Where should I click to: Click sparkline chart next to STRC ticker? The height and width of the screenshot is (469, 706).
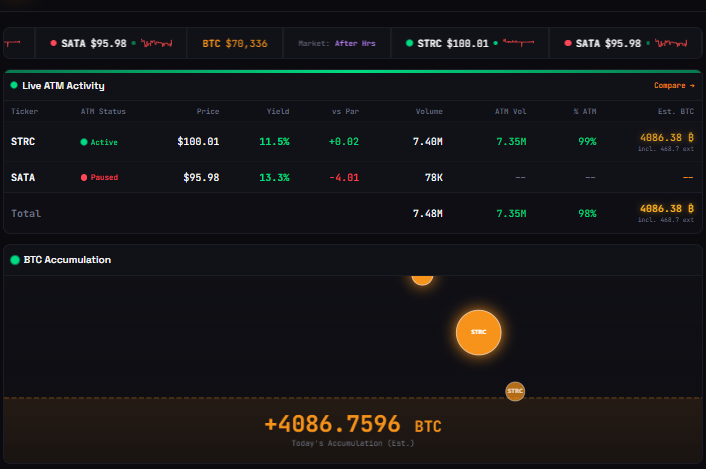tap(518, 43)
